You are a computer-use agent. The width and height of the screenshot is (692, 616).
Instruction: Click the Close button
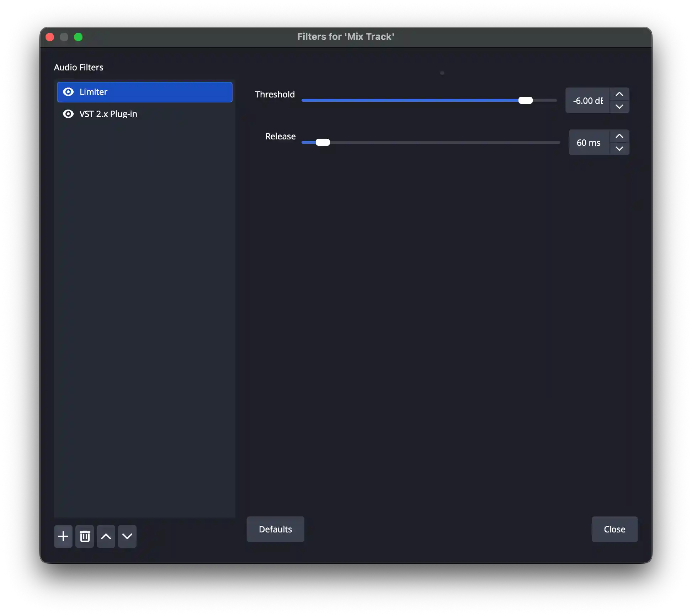pyautogui.click(x=614, y=529)
